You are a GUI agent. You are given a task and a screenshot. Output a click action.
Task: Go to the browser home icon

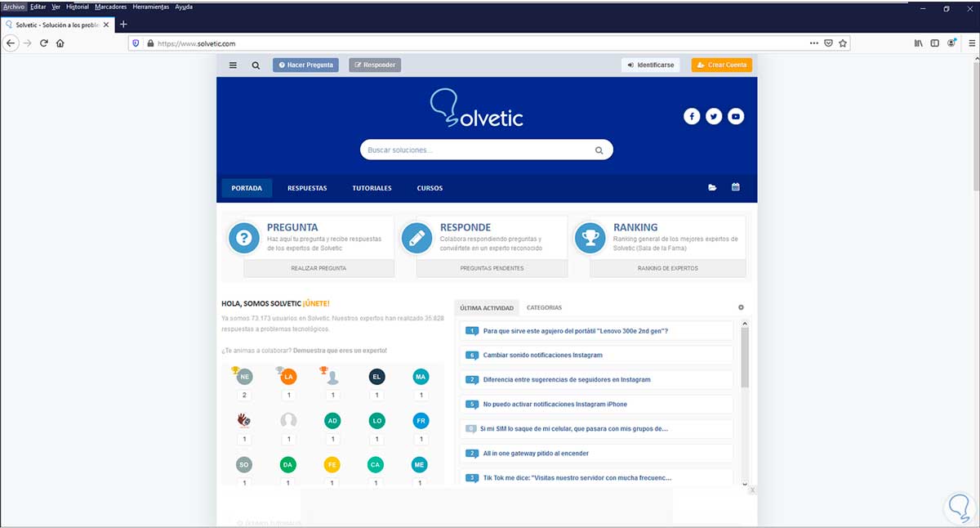pos(60,43)
